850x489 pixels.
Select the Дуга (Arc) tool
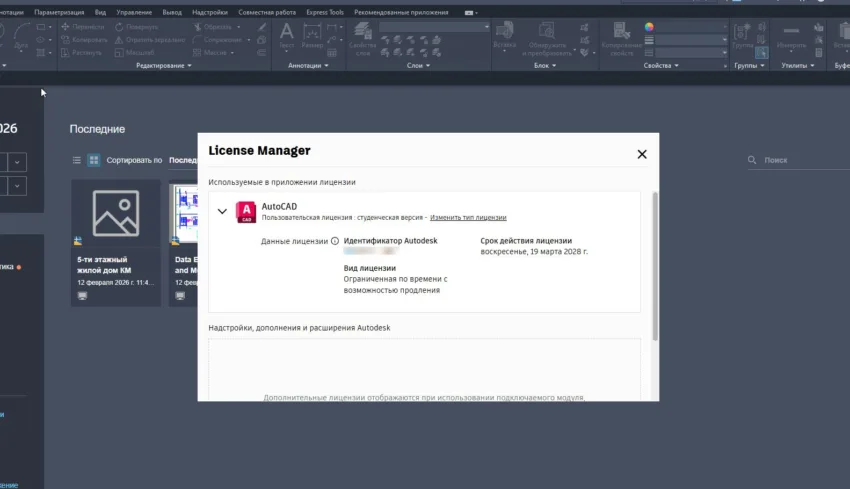pyautogui.click(x=21, y=36)
